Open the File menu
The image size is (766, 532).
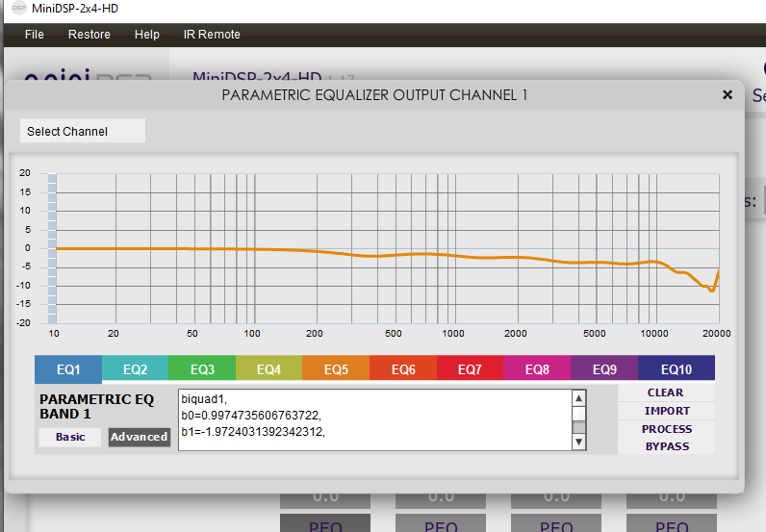(x=35, y=35)
